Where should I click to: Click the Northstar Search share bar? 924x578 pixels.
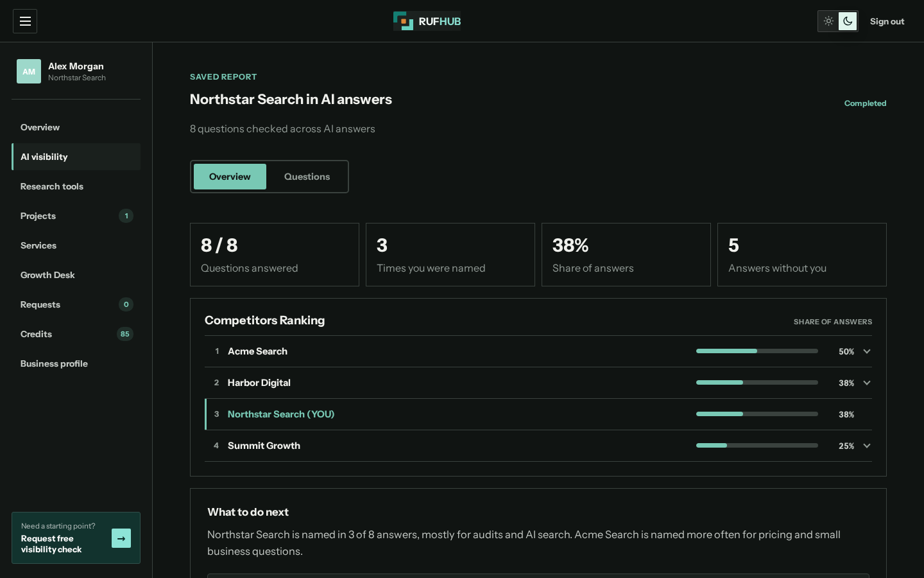coord(757,414)
